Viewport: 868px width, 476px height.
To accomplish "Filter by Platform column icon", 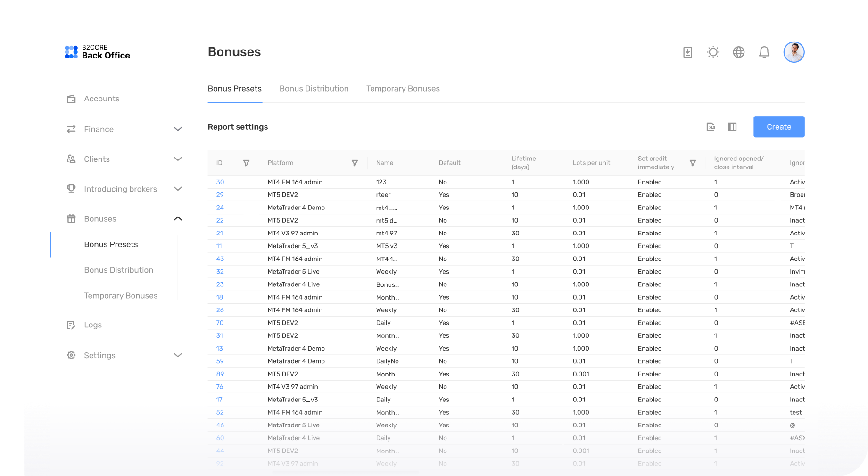I will pos(355,163).
